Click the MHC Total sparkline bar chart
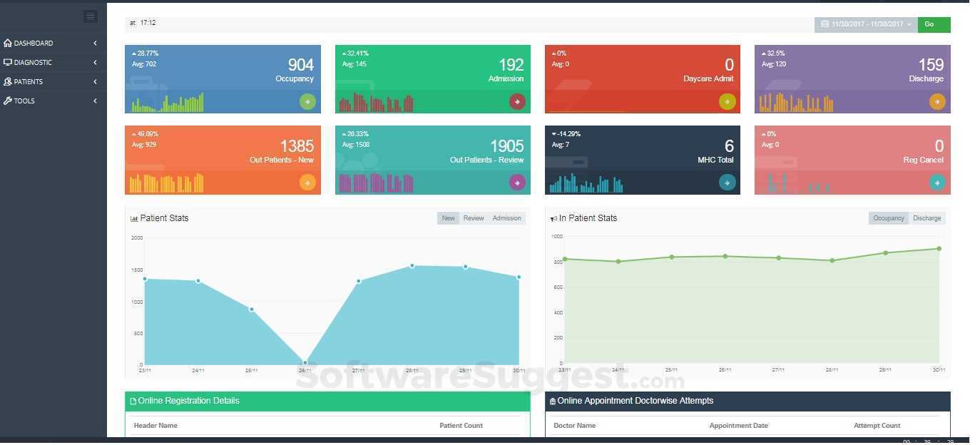Viewport: 980px width, 445px height. [x=586, y=183]
